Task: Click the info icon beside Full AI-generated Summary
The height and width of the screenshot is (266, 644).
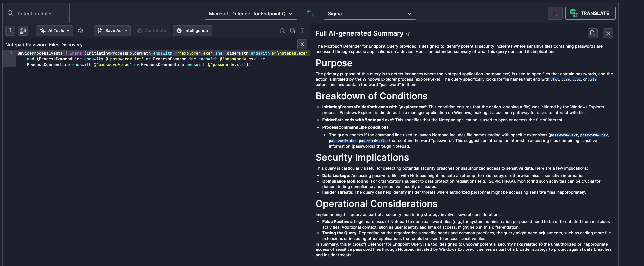Action: click(408, 34)
